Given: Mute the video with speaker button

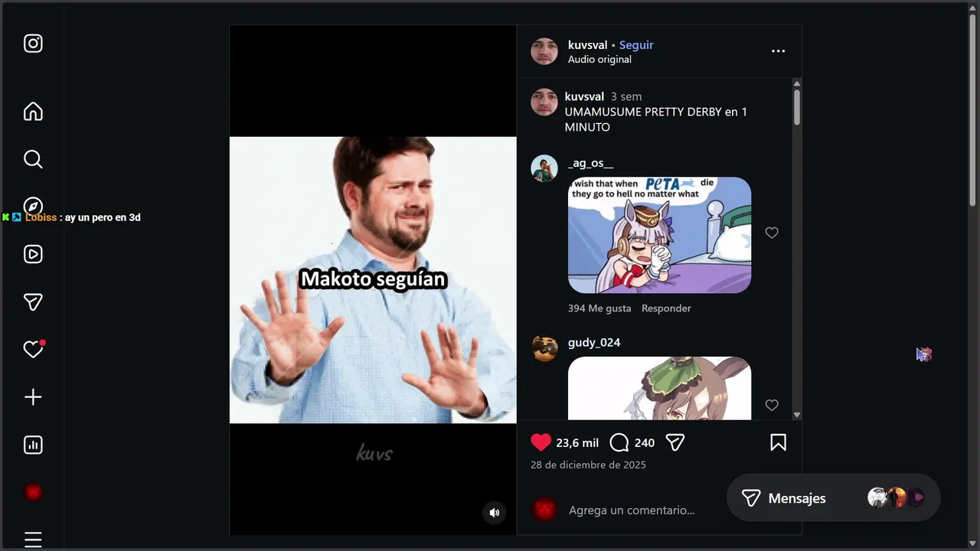Looking at the screenshot, I should click(495, 513).
